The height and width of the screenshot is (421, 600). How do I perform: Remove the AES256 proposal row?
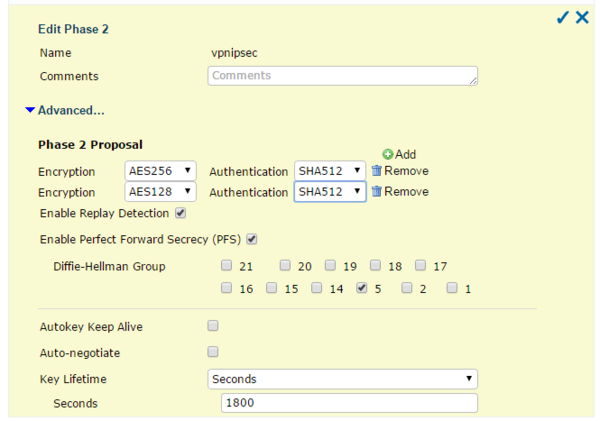399,171
